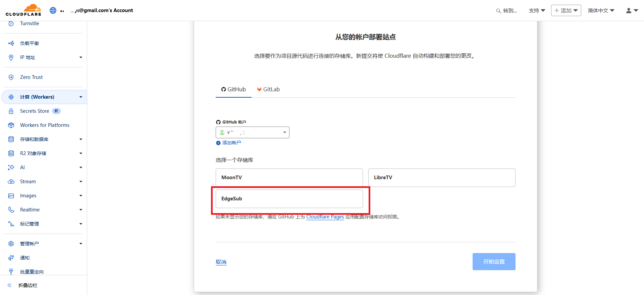Open the notifications megaphone icon

click(11, 258)
